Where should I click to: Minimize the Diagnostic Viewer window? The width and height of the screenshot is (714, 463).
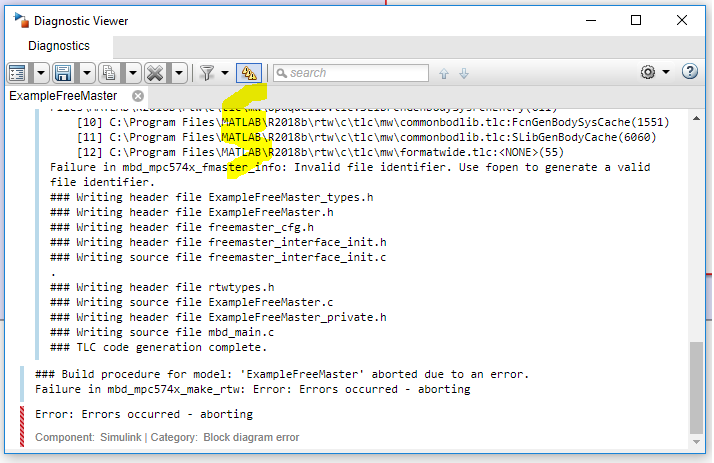tap(591, 20)
